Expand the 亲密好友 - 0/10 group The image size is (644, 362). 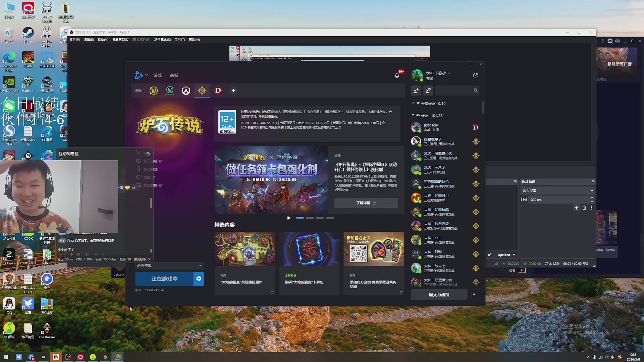tap(429, 104)
